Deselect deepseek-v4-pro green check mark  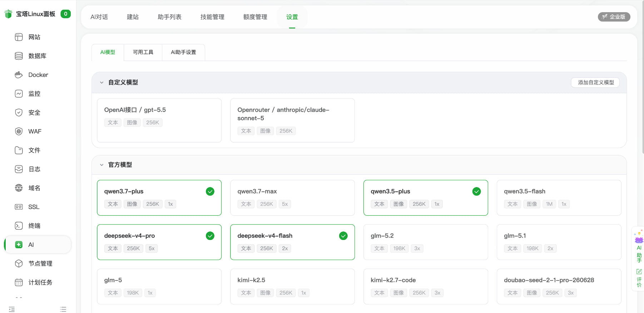tap(210, 236)
